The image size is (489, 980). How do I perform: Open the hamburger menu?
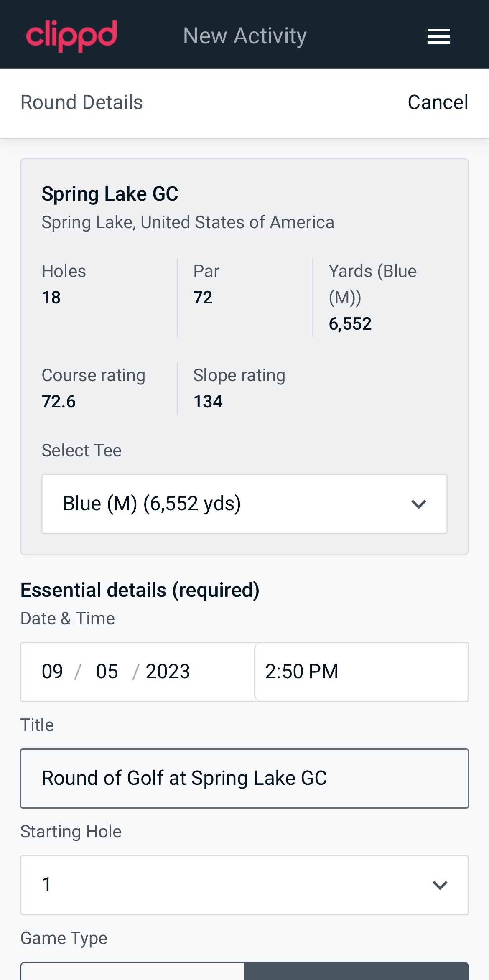click(x=438, y=36)
